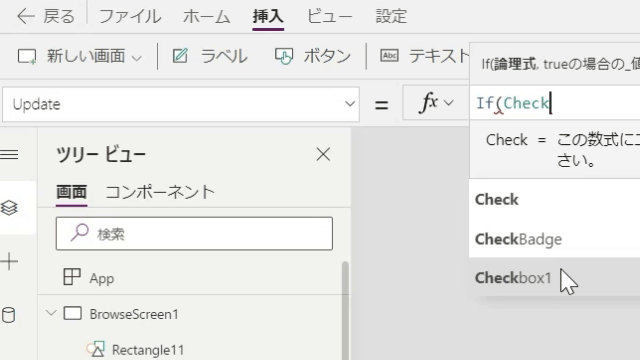Switch to the ホーム tab
The width and height of the screenshot is (640, 360).
click(x=206, y=17)
